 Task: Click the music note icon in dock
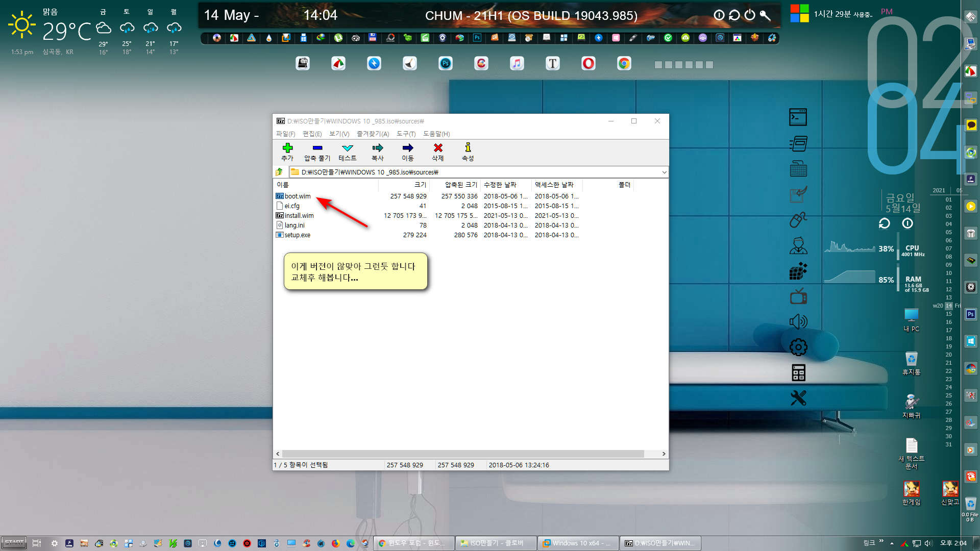(x=517, y=63)
